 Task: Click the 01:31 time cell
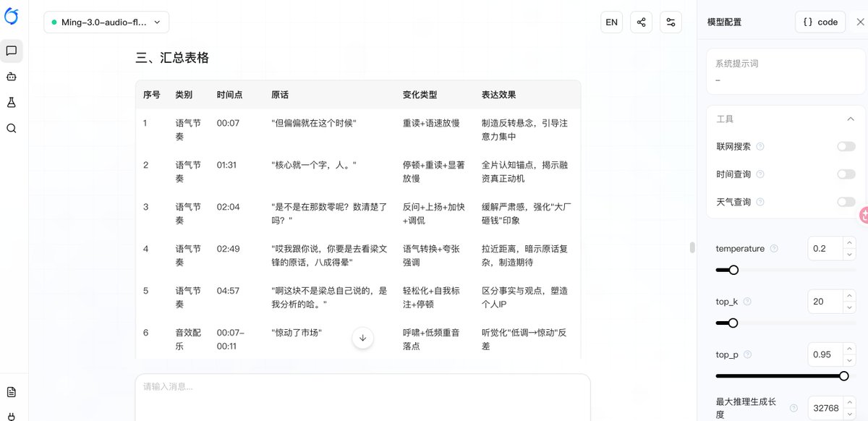tap(226, 165)
